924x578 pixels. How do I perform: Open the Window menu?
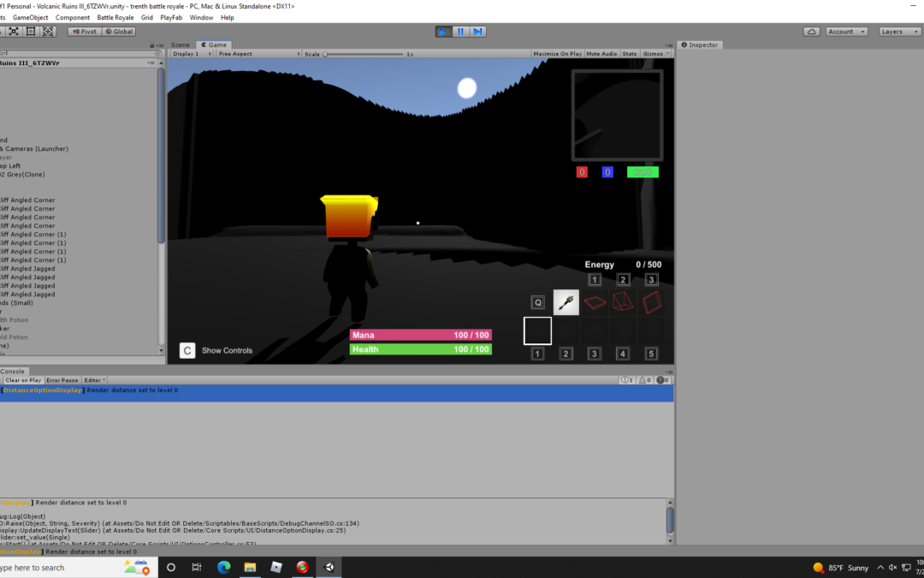click(x=201, y=18)
